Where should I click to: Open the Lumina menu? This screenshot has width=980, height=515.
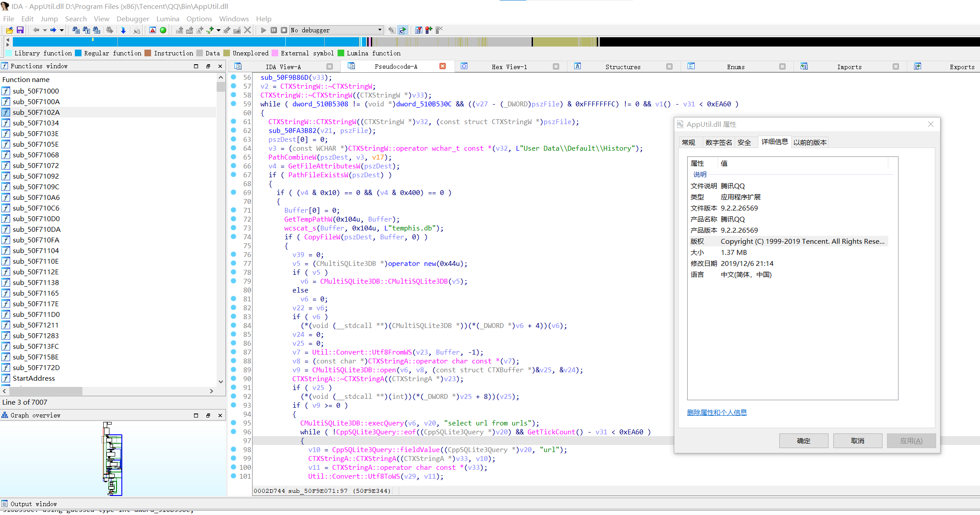[167, 19]
